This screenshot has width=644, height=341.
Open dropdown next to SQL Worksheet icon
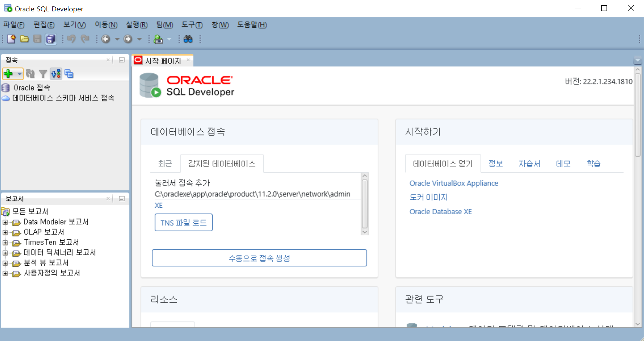point(169,39)
